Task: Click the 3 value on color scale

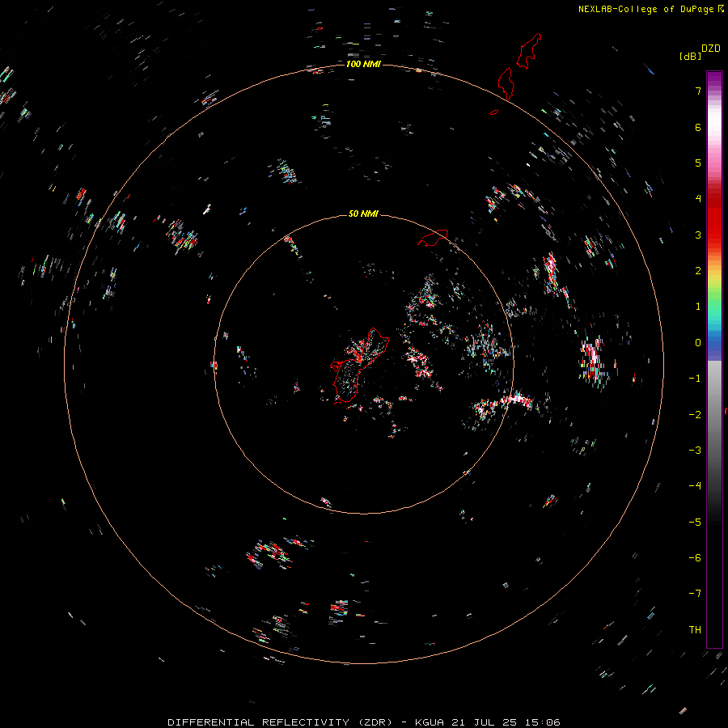Action: pos(698,235)
